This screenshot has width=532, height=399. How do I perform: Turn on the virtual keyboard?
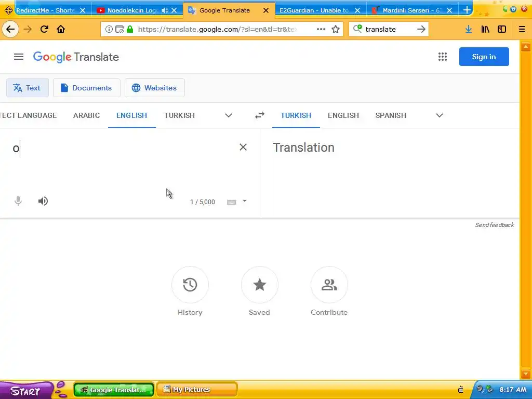point(231,202)
